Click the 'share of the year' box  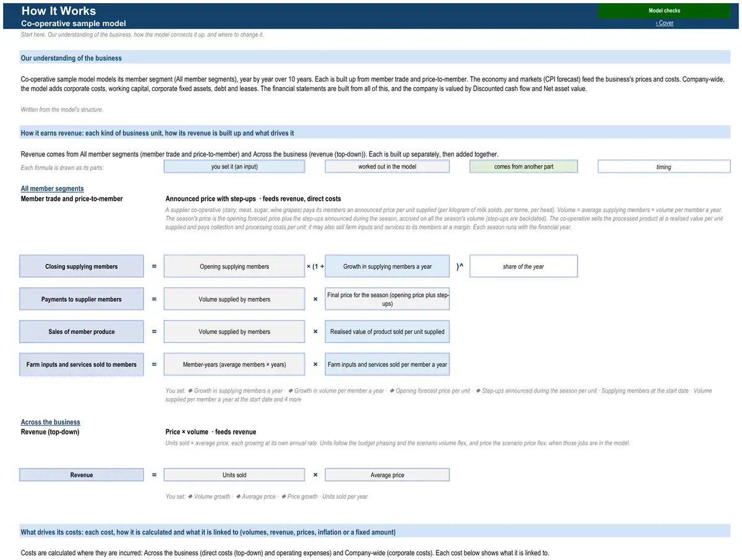coord(524,266)
